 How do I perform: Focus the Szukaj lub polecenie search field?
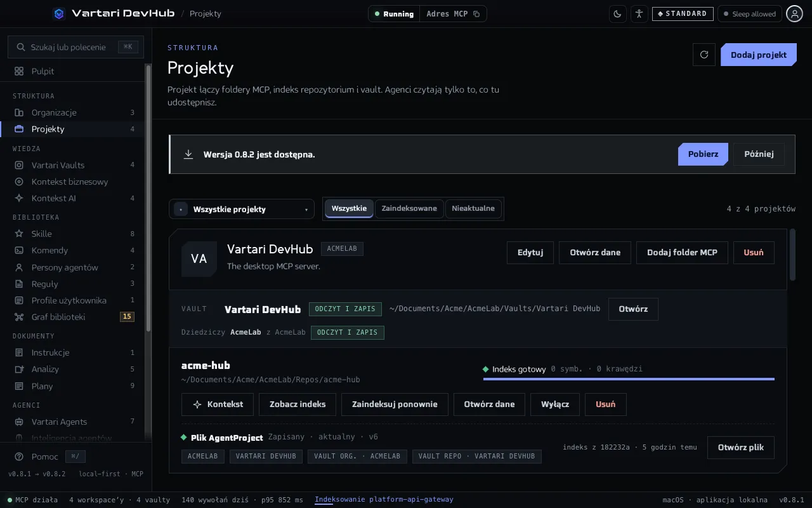pyautogui.click(x=75, y=47)
